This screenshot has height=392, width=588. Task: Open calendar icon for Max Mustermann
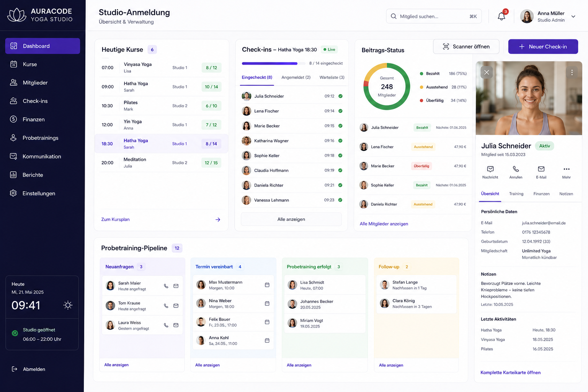pos(267,285)
